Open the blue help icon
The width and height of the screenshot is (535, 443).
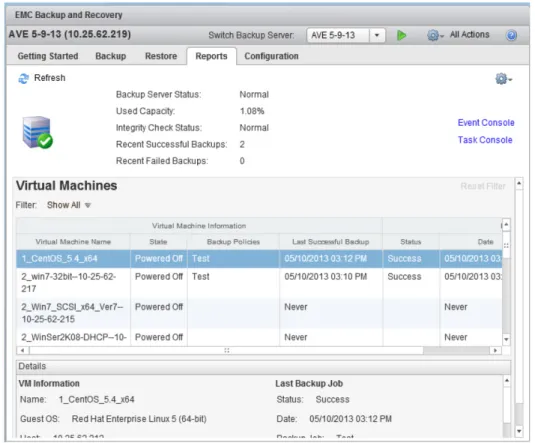pos(511,35)
